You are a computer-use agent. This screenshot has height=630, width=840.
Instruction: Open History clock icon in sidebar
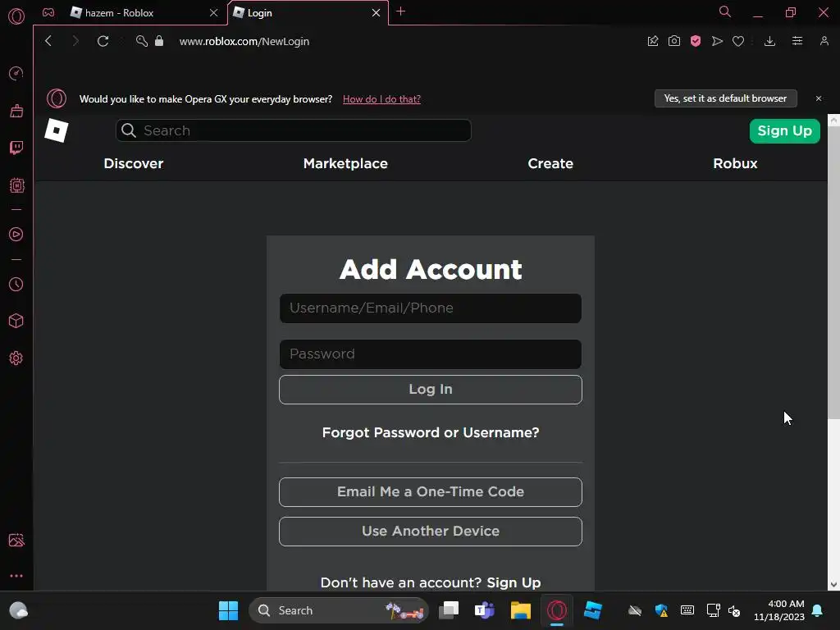tap(16, 284)
